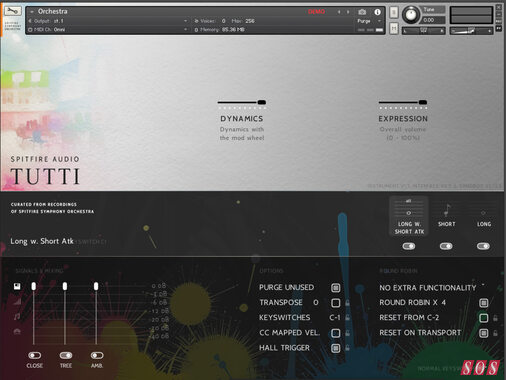This screenshot has width=506, height=380.
Task: Open the Purge dropdown menu
Action: coord(369,21)
